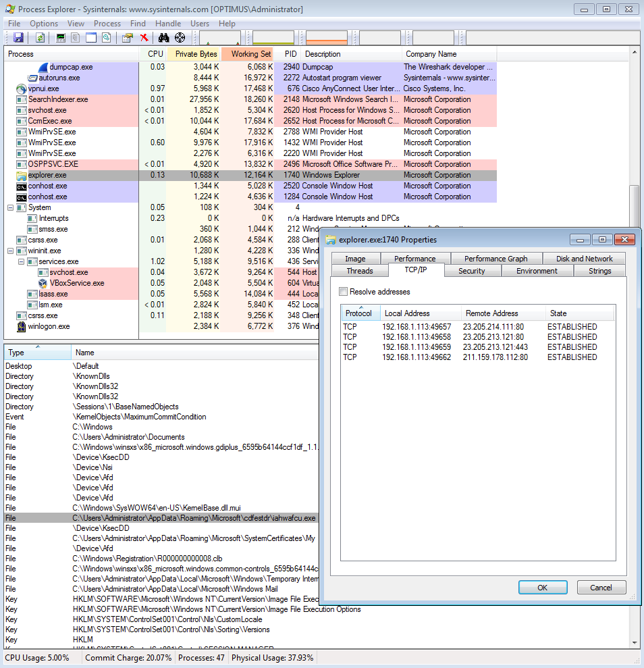This screenshot has height=668, width=644.
Task: Click the SearchIndexer.exe process icon
Action: (x=22, y=100)
